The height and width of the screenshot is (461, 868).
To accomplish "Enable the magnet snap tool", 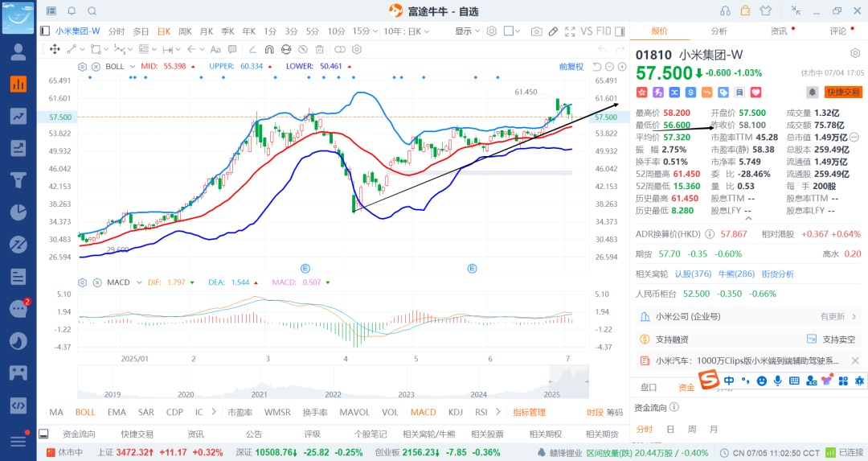I will coord(269,49).
